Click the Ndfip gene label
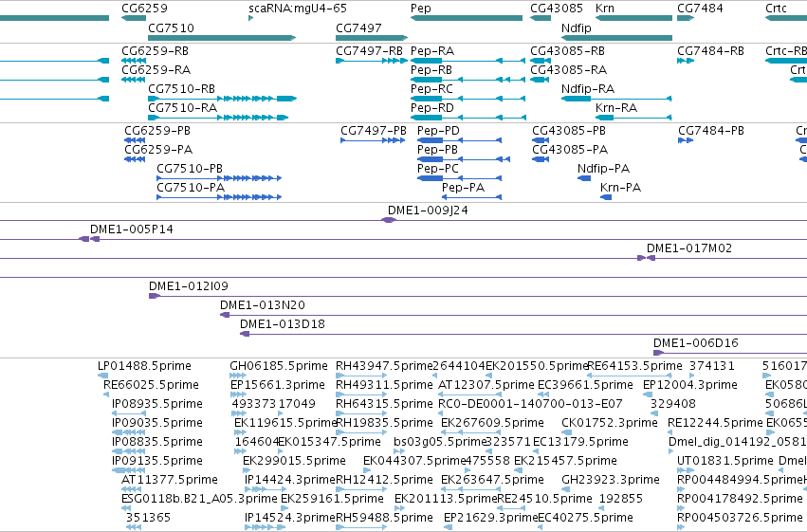 577,28
